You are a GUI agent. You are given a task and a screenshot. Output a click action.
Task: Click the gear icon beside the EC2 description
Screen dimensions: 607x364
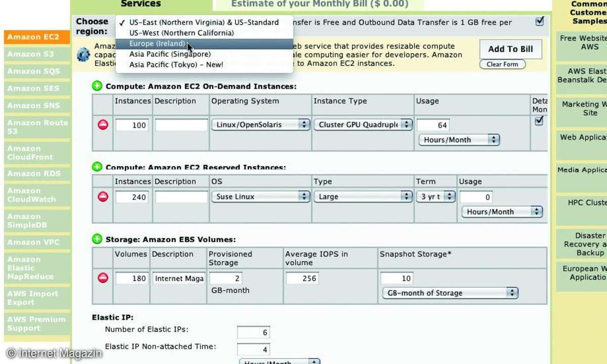tap(84, 55)
